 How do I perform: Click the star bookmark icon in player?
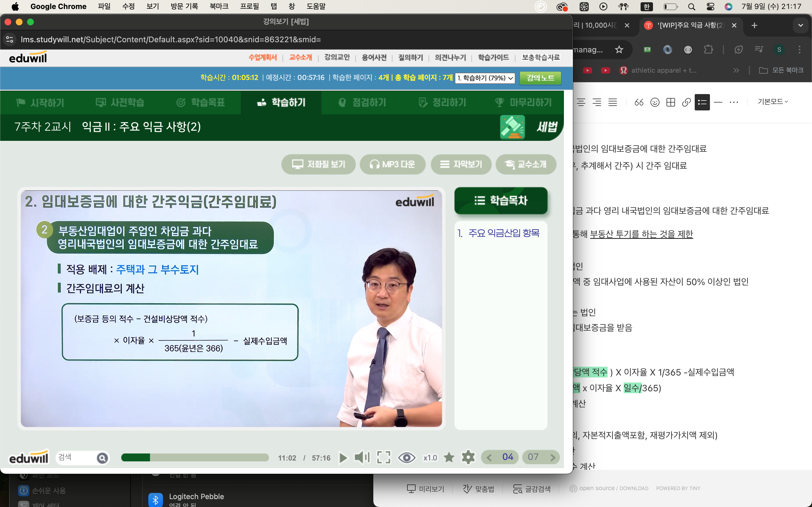(x=449, y=458)
